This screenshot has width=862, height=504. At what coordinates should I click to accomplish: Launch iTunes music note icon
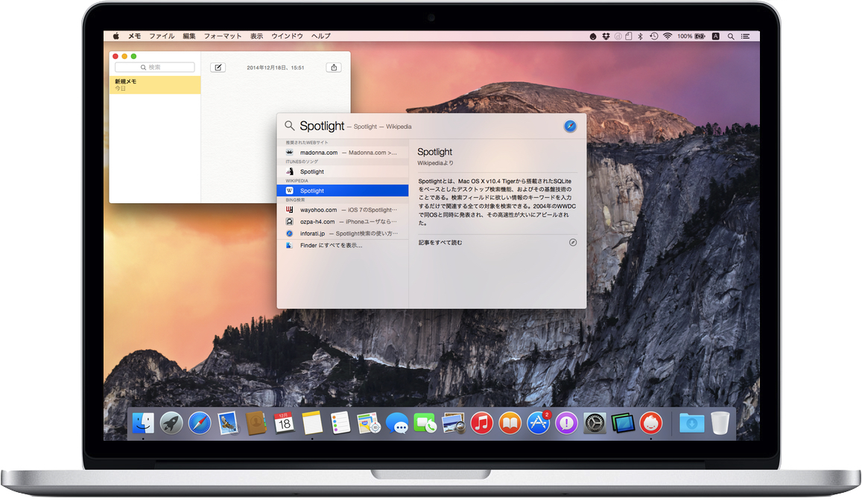[x=481, y=423]
